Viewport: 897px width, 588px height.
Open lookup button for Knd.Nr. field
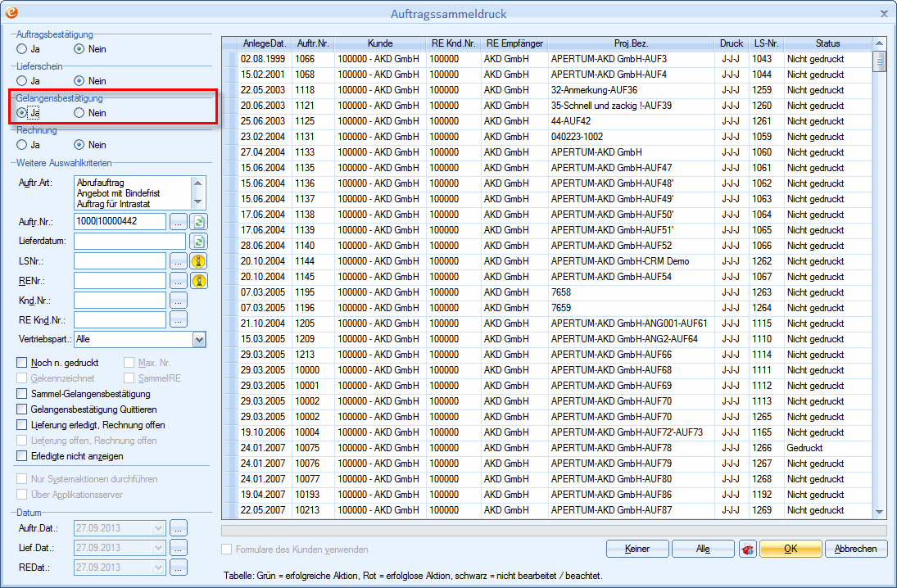click(x=179, y=301)
